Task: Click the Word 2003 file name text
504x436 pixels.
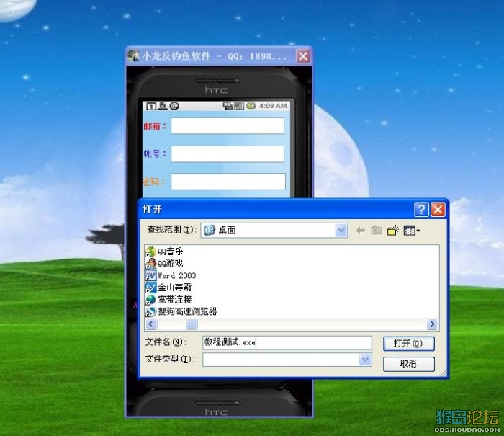Action: [177, 275]
